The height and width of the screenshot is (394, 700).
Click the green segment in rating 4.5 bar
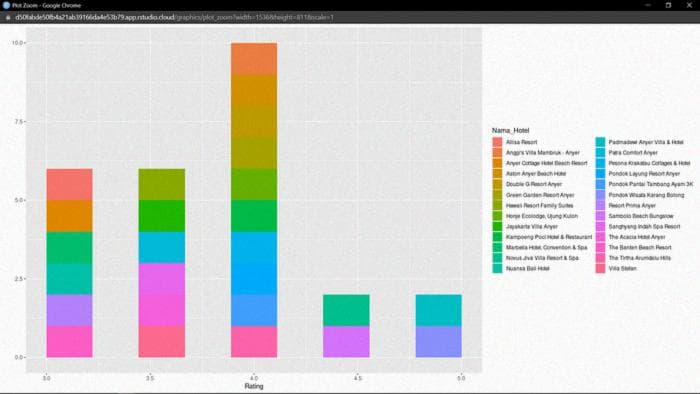(346, 310)
